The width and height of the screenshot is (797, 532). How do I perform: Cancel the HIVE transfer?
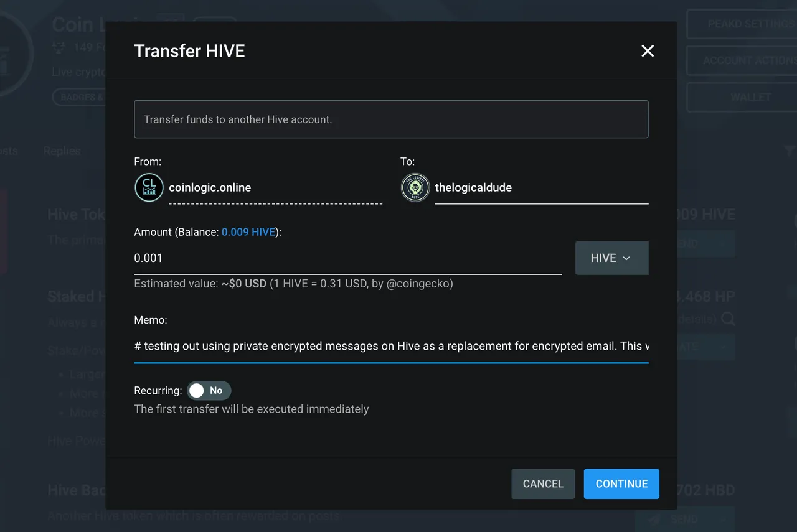point(543,483)
